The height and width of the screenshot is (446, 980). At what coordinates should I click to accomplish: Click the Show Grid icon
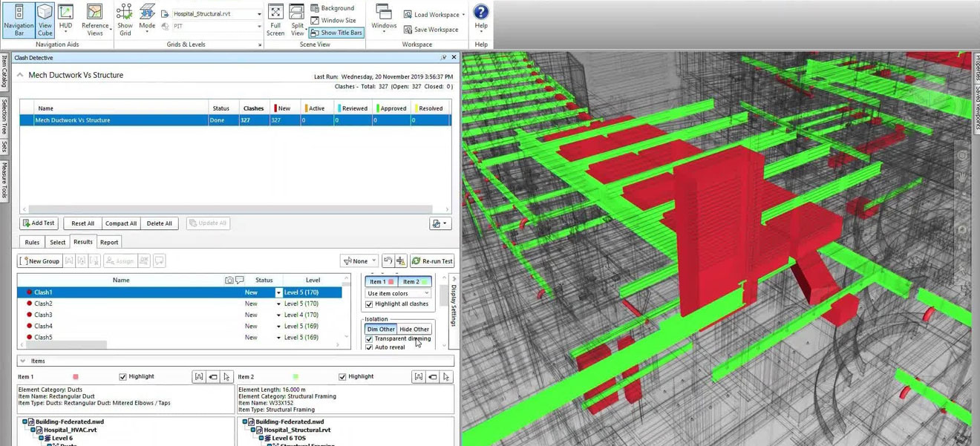pyautogui.click(x=125, y=20)
